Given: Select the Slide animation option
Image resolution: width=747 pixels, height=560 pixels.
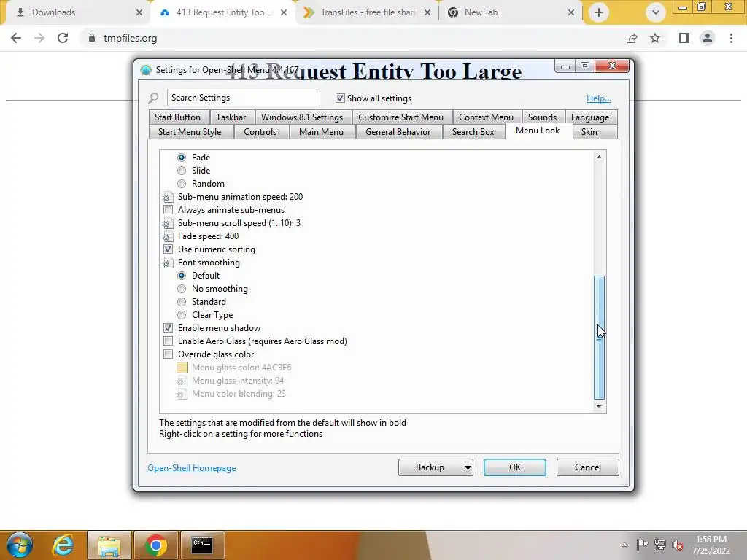Looking at the screenshot, I should pyautogui.click(x=182, y=171).
